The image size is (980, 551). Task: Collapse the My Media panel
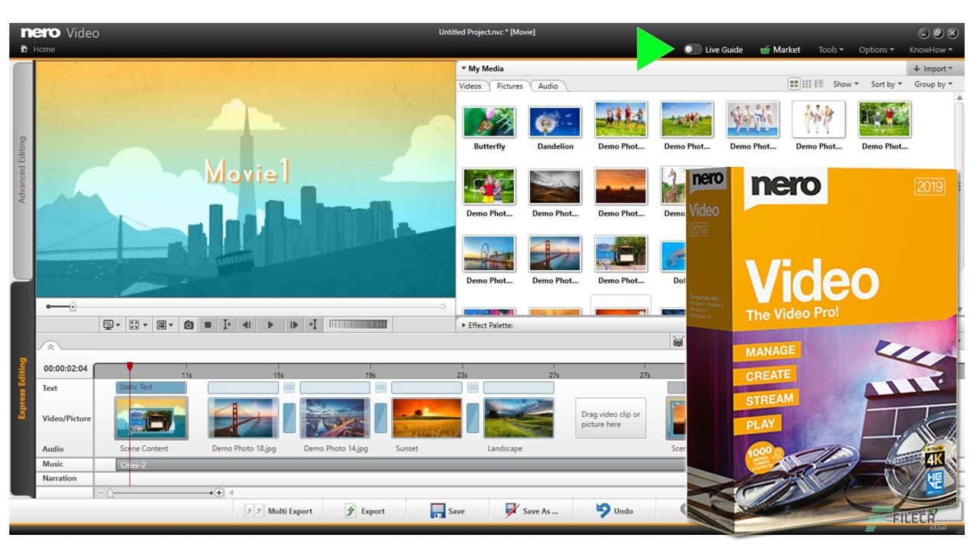464,68
